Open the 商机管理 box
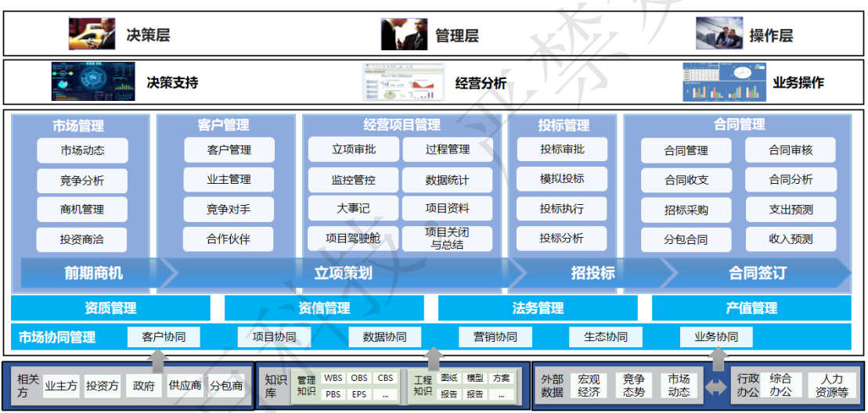 tap(82, 210)
